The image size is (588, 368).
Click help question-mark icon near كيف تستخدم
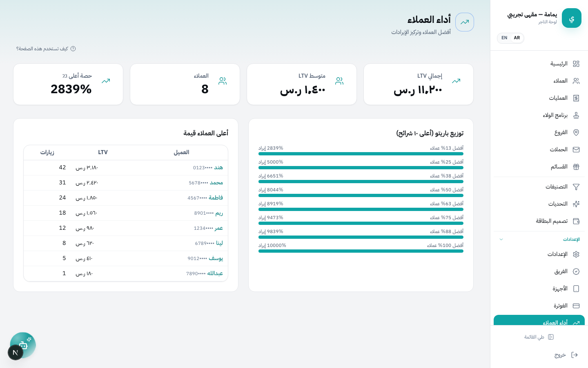tap(73, 49)
